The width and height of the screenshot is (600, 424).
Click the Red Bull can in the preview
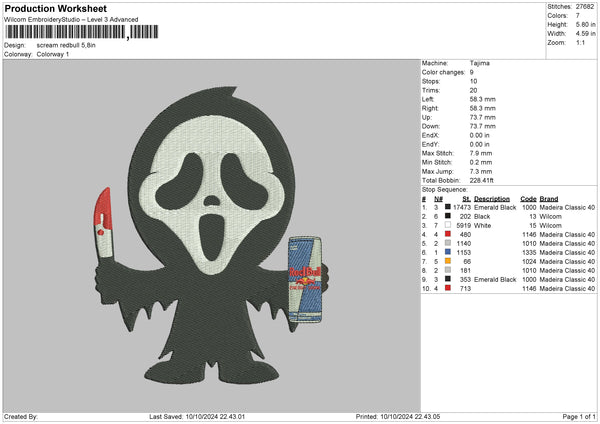tap(305, 280)
